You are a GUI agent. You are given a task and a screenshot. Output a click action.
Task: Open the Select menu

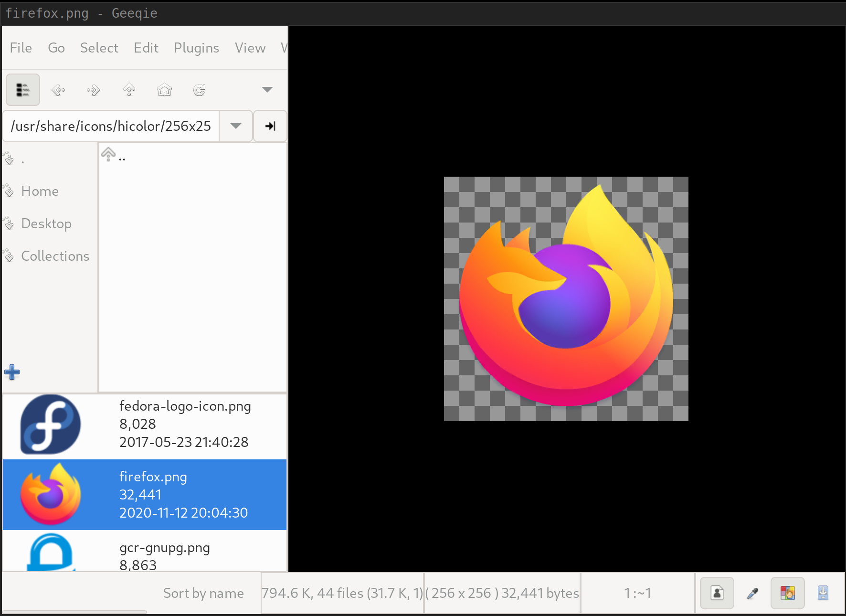[x=99, y=48]
